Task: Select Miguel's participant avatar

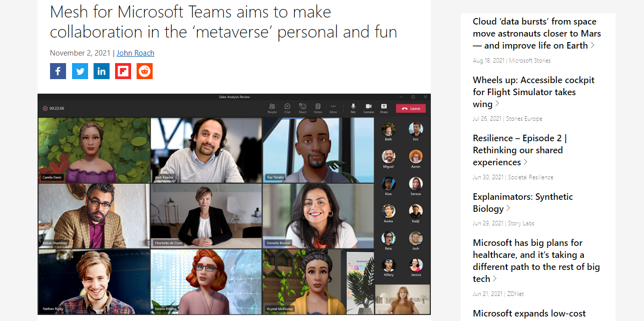Action: click(x=388, y=156)
